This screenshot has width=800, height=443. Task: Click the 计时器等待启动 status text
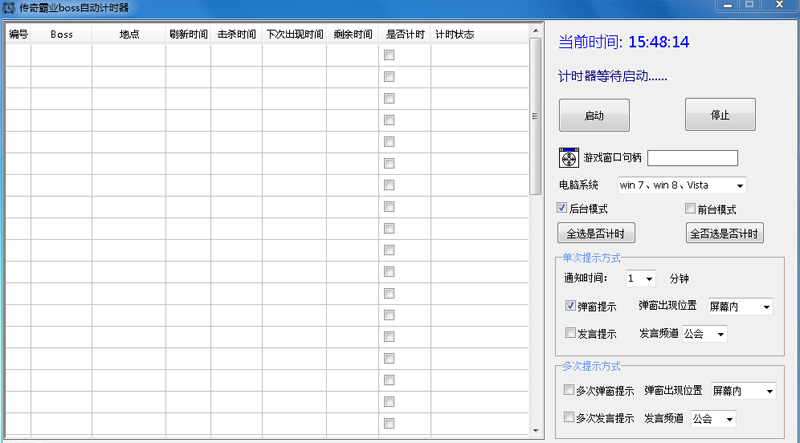[x=613, y=77]
